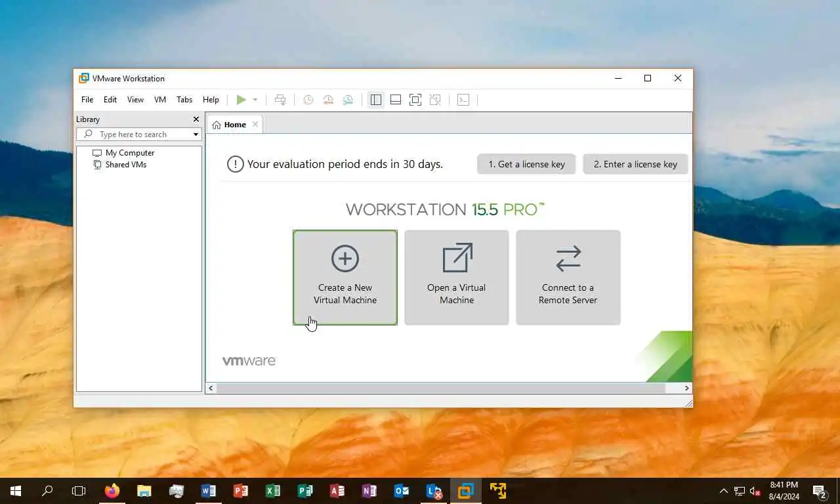
Task: Click the muted volume tray icon
Action: click(x=755, y=491)
